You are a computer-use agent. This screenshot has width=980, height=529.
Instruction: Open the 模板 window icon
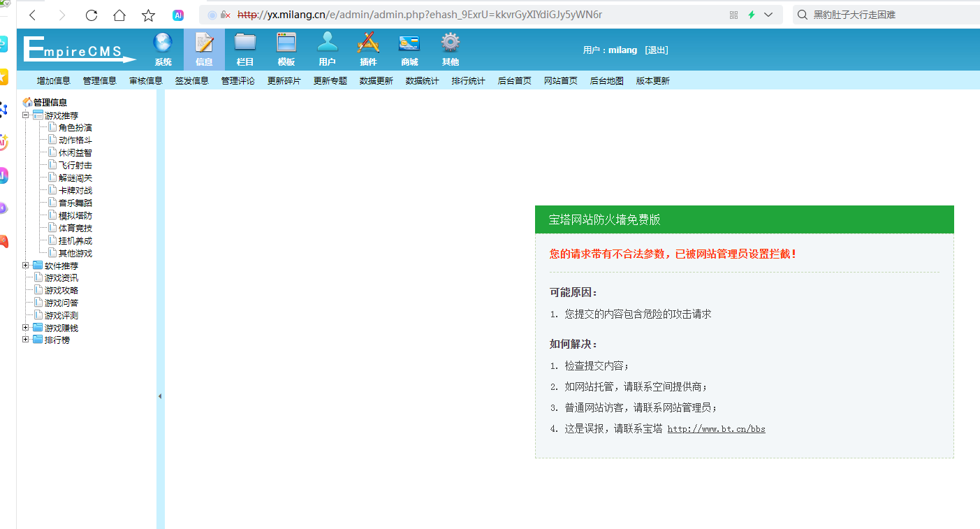pos(286,43)
